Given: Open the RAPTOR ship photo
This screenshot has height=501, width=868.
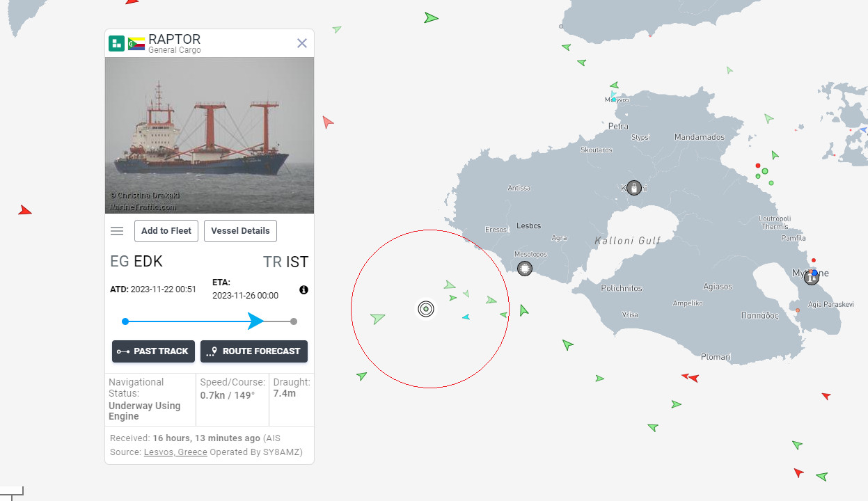Looking at the screenshot, I should (x=210, y=135).
